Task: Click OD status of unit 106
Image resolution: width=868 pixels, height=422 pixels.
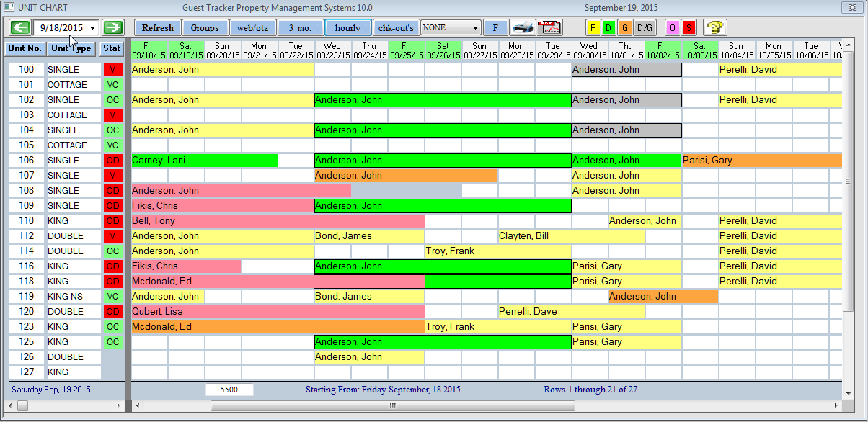Action: [x=112, y=161]
